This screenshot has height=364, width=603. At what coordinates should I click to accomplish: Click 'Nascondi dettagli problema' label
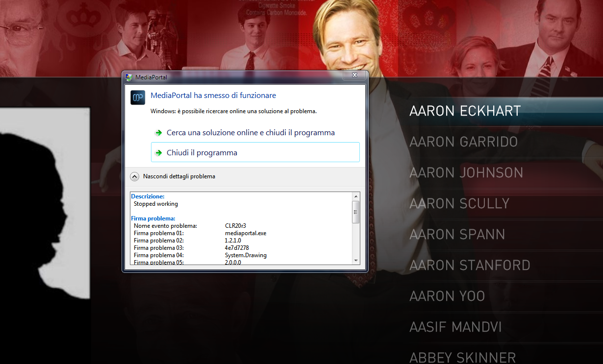coord(179,176)
